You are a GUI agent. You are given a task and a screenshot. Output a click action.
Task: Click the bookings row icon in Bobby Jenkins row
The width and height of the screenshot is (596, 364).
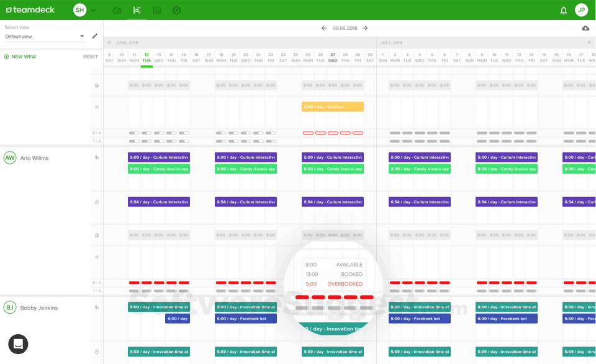pyautogui.click(x=97, y=308)
